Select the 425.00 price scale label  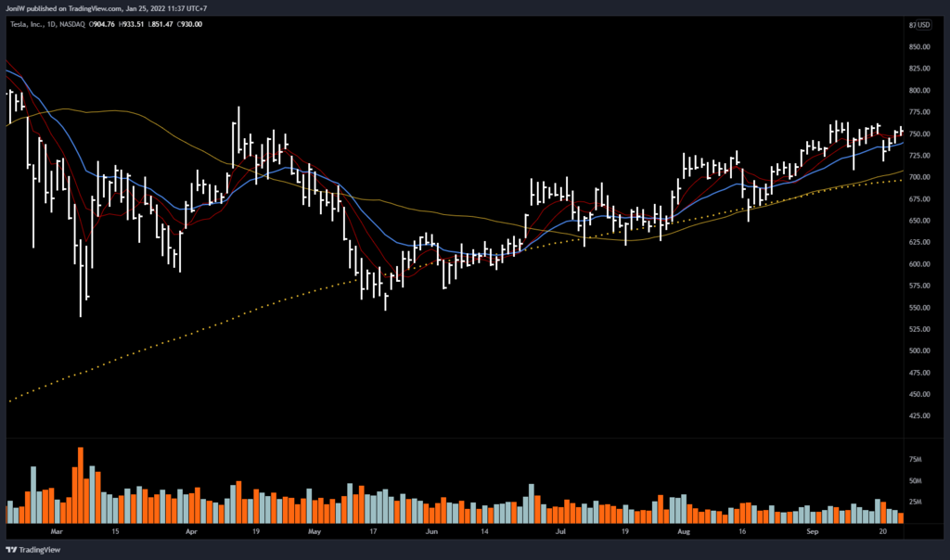[x=920, y=416]
